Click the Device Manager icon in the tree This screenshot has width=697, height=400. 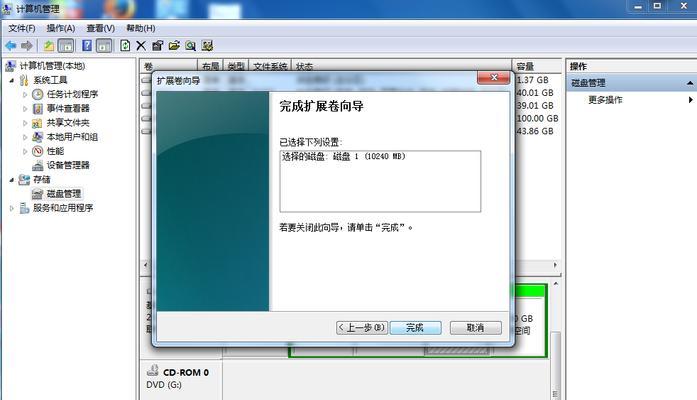coord(38,165)
